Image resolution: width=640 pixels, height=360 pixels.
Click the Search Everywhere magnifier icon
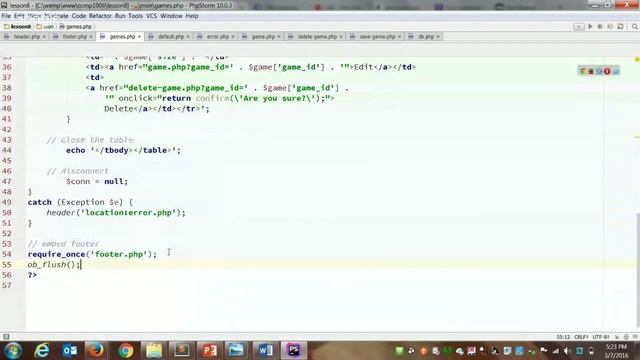click(635, 27)
